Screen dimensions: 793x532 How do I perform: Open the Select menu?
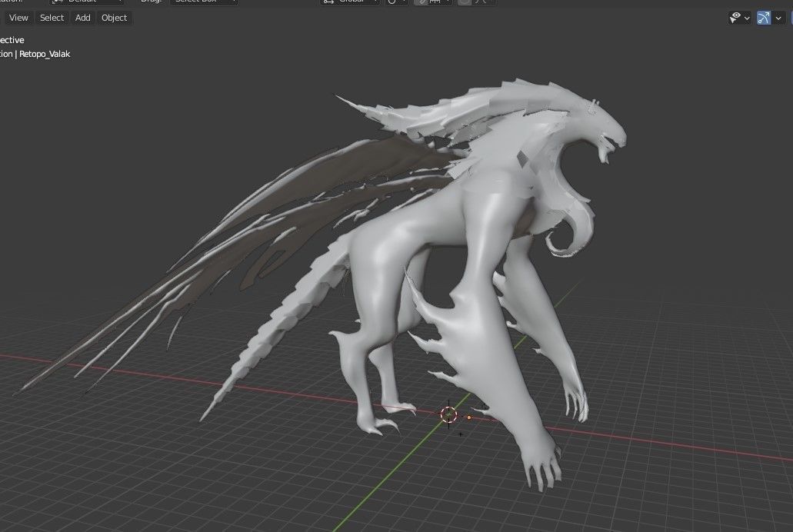point(52,18)
